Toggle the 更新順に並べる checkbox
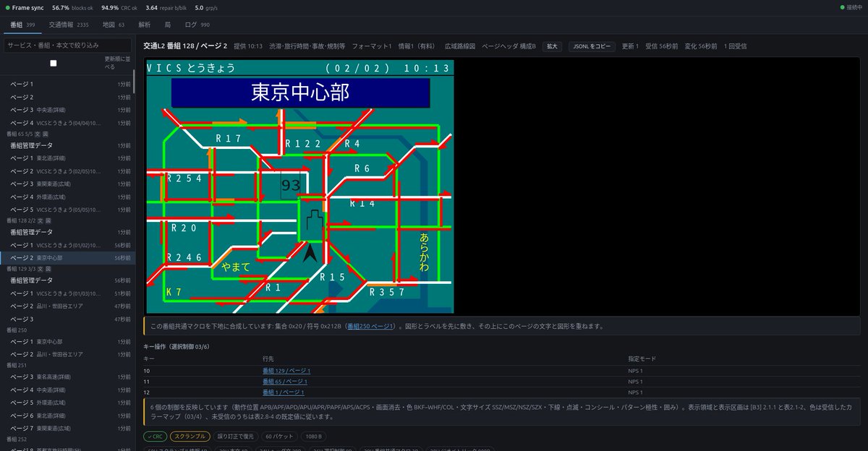Screen dimensions: 868x451 point(53,63)
